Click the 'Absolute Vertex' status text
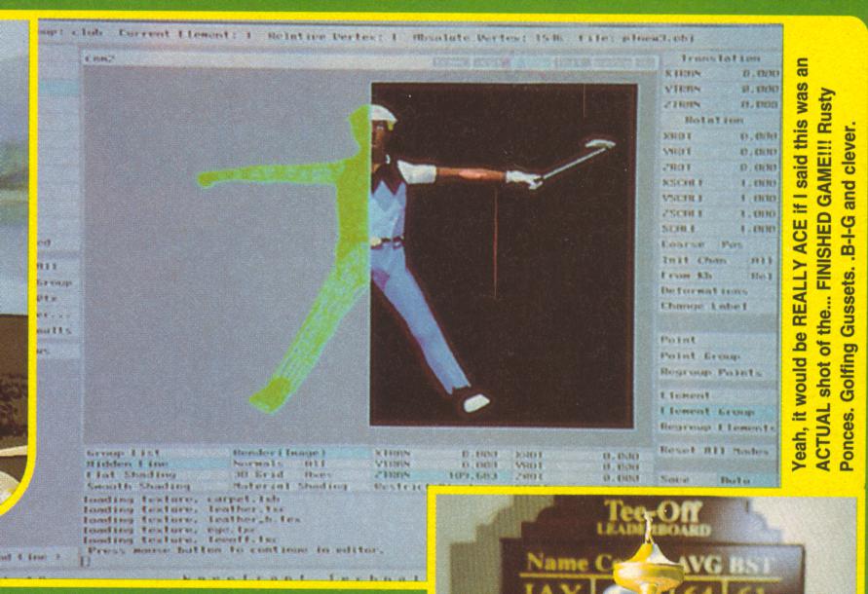868x594 pixels. point(488,38)
